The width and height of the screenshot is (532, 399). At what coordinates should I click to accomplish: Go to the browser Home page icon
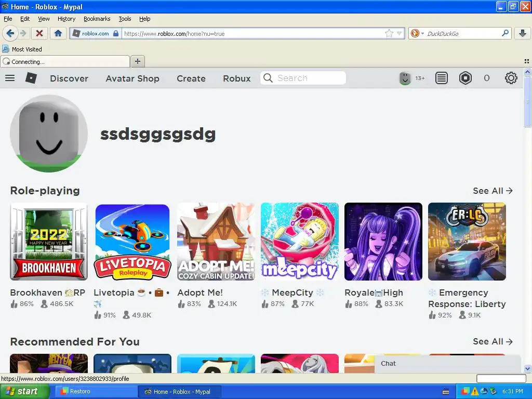58,33
